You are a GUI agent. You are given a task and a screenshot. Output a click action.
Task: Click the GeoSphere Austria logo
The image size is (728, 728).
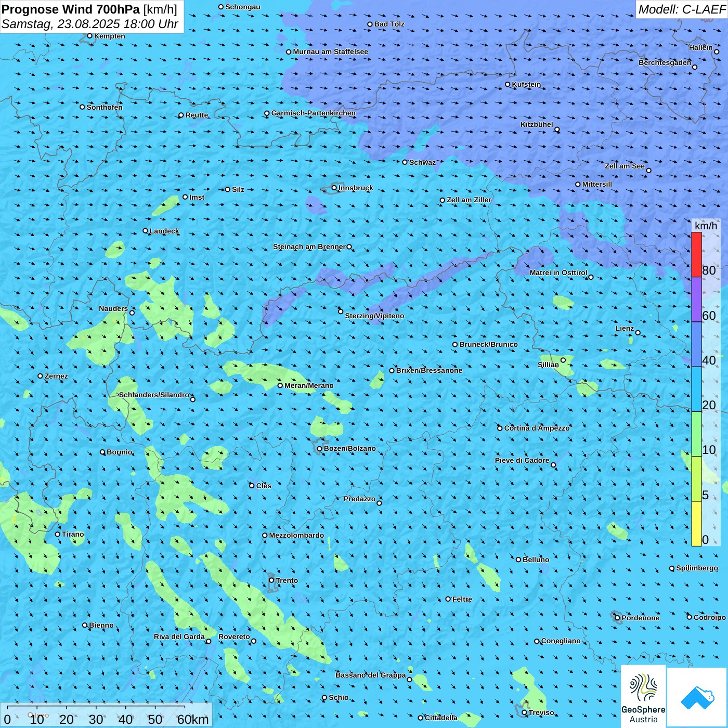(x=643, y=697)
